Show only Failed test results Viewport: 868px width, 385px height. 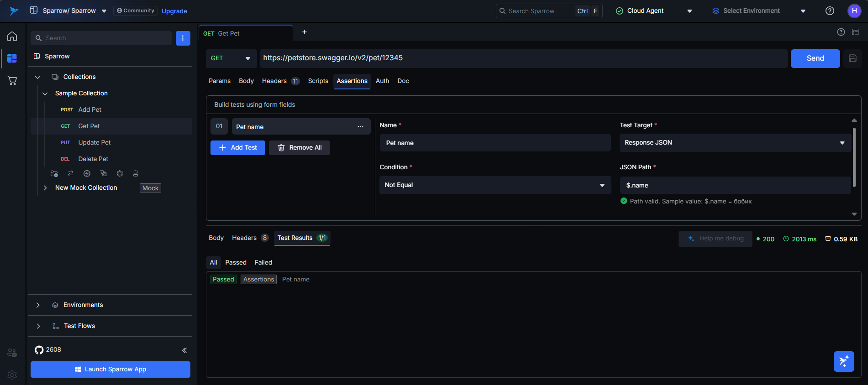tap(263, 262)
